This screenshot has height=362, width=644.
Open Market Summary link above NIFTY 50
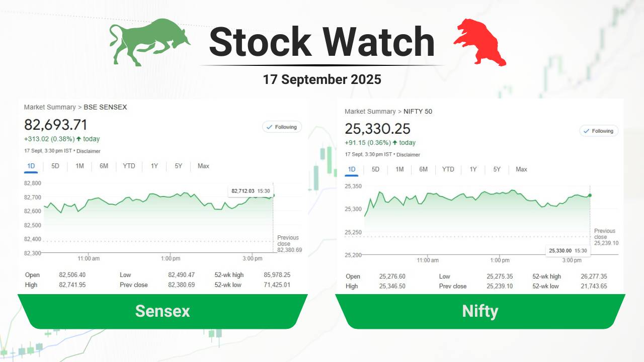coord(370,111)
